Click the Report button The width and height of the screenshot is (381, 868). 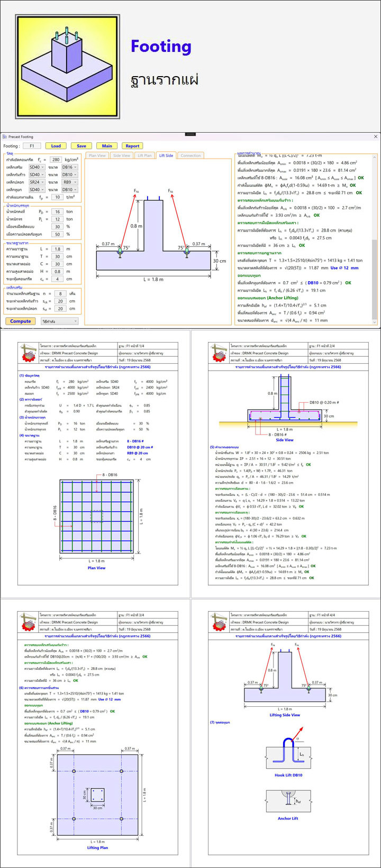click(x=132, y=146)
